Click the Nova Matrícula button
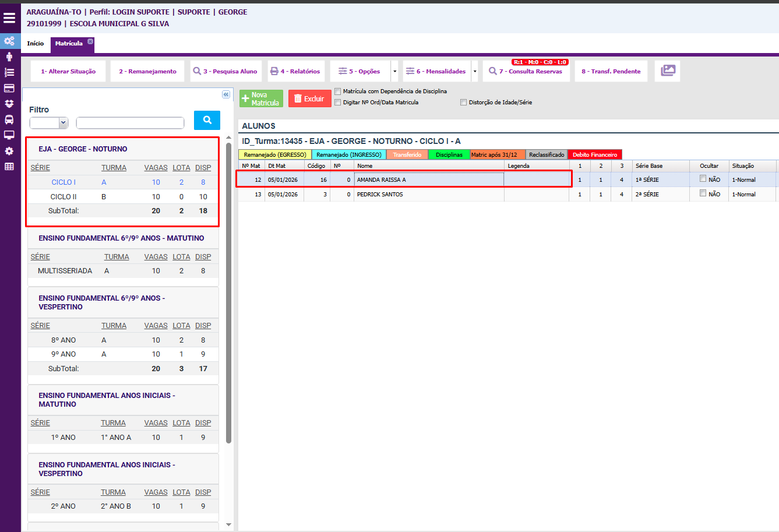This screenshot has height=532, width=779. [261, 99]
